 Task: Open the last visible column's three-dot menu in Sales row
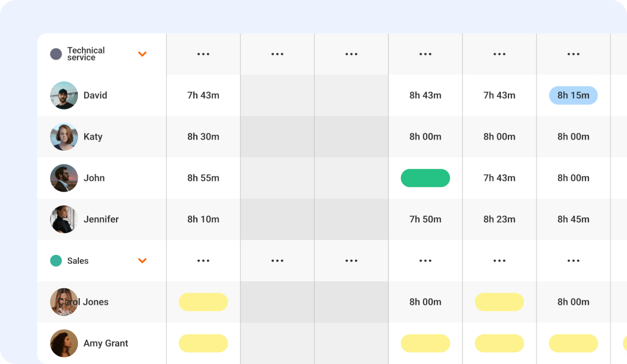point(573,261)
